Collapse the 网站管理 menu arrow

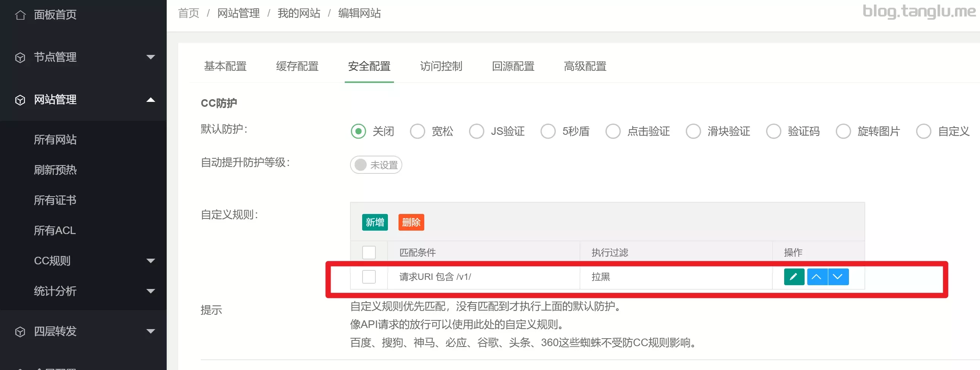[x=151, y=100]
